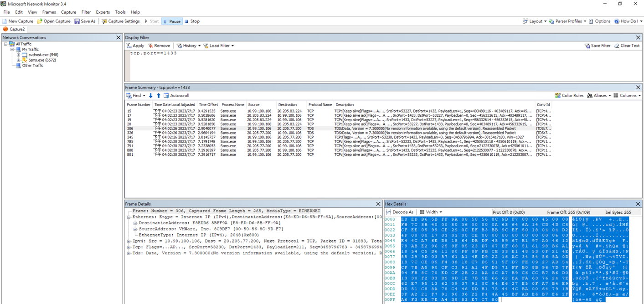This screenshot has height=304, width=644.
Task: Sort by the Frame Number column header
Action: click(x=139, y=105)
